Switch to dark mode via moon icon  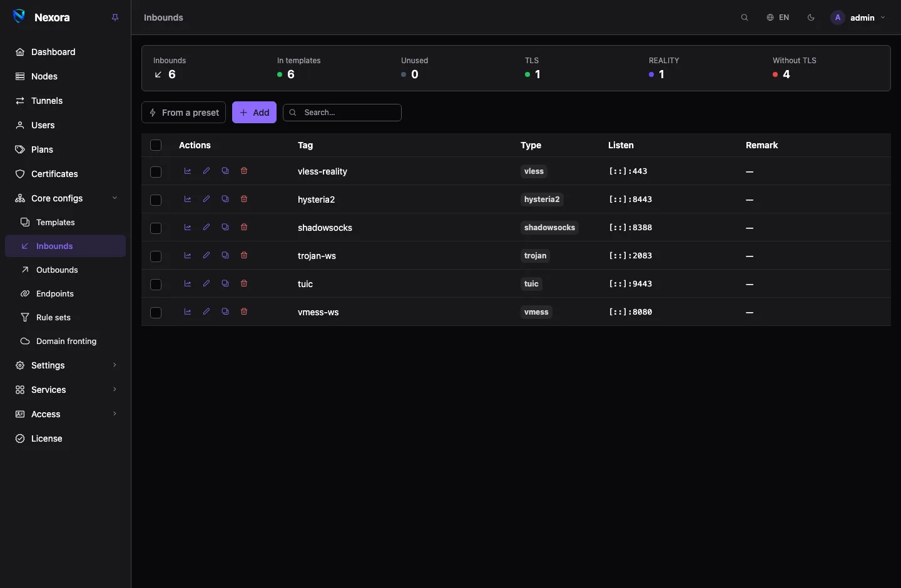pyautogui.click(x=812, y=18)
